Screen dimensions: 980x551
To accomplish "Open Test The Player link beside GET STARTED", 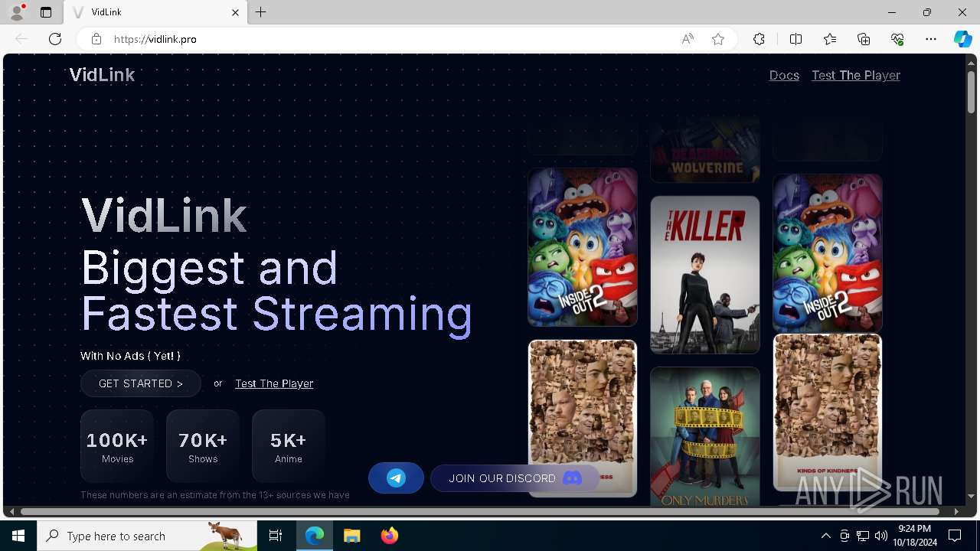I will pyautogui.click(x=274, y=383).
